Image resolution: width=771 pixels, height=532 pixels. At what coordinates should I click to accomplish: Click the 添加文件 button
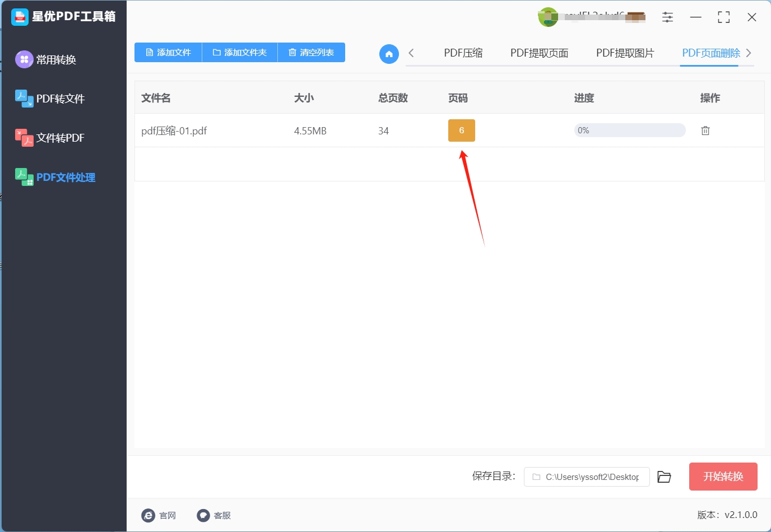click(168, 52)
